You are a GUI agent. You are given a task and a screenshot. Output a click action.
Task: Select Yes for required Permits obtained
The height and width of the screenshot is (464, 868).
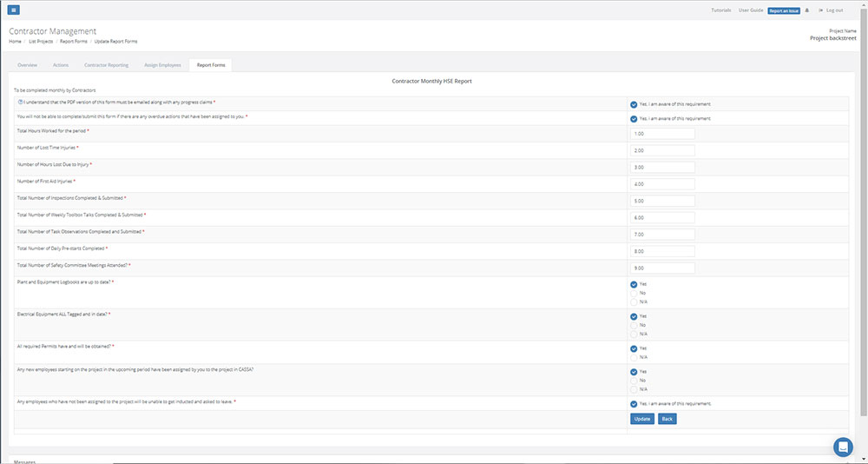coord(634,348)
